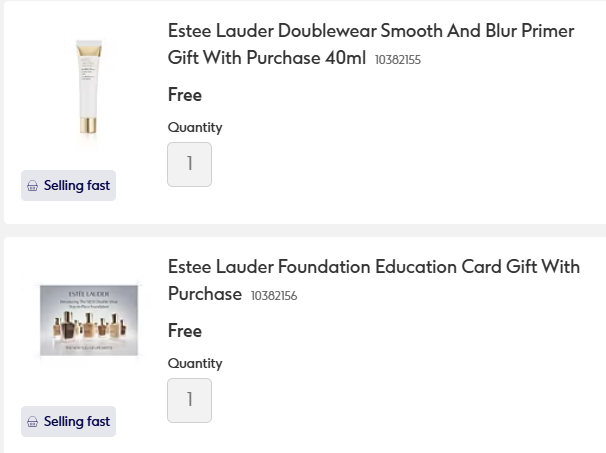606x453 pixels.
Task: Click the basket icon in the primer's Selling fast badge
Action: point(33,186)
